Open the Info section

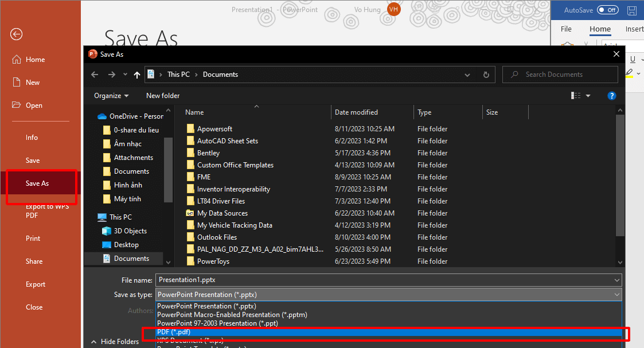32,138
